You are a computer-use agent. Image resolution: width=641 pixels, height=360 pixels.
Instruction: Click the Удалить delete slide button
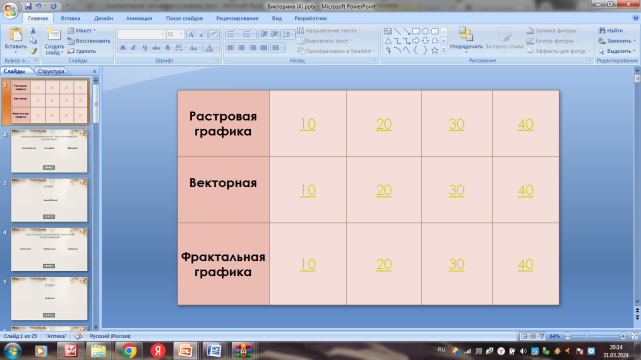(x=82, y=51)
